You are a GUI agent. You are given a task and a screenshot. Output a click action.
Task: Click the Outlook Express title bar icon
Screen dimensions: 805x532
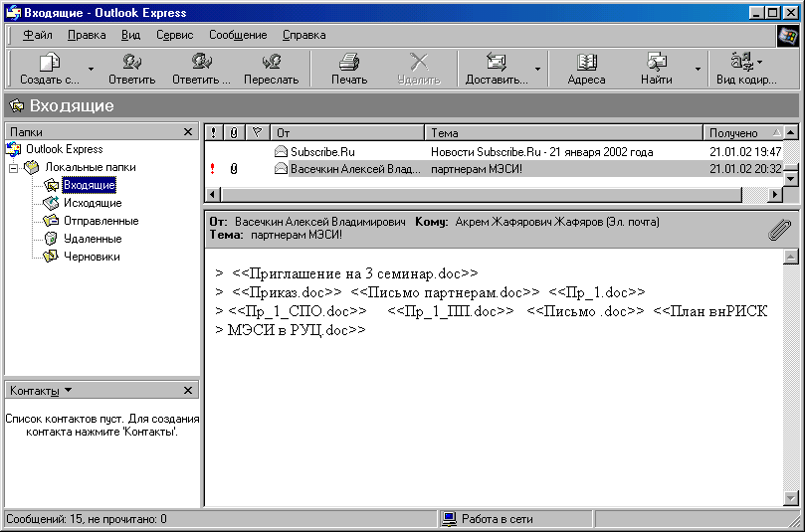(13, 12)
